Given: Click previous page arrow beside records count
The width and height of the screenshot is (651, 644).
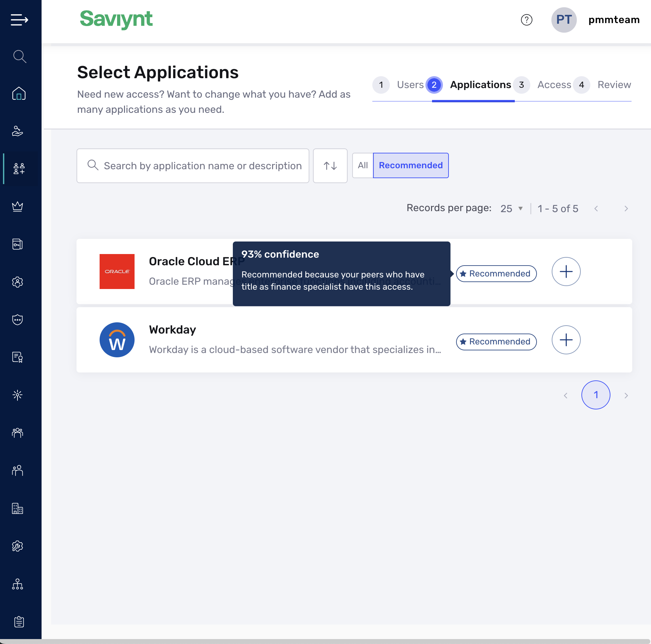Looking at the screenshot, I should coord(596,209).
